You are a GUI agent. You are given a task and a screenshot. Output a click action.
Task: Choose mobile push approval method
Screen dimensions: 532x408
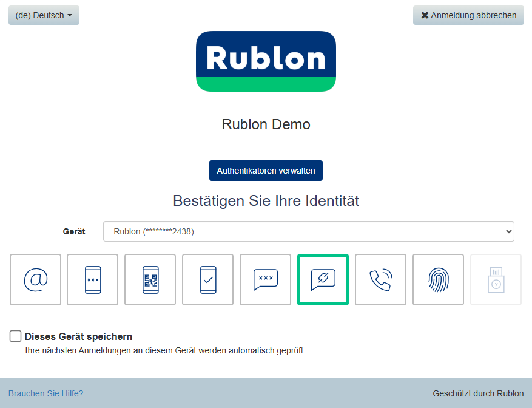point(207,279)
